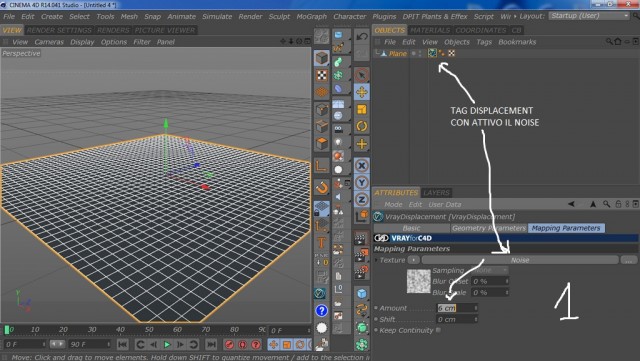Screen dimensions: 640x361
Task: Click the Amount input field
Action: (x=457, y=308)
